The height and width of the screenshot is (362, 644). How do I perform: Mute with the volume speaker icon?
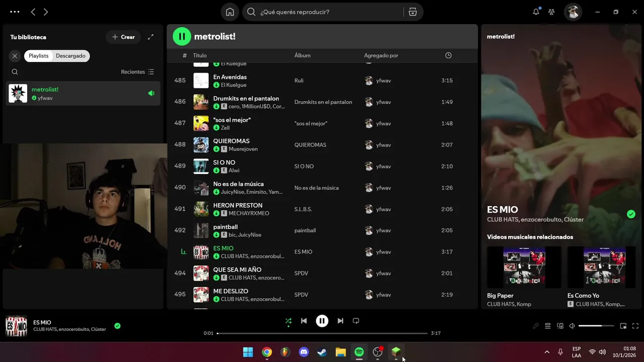pos(572,326)
